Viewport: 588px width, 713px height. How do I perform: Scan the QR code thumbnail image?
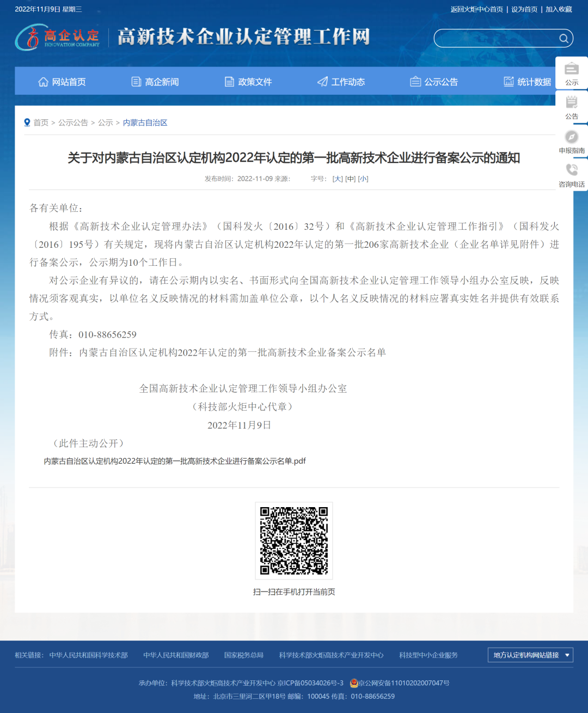point(293,540)
